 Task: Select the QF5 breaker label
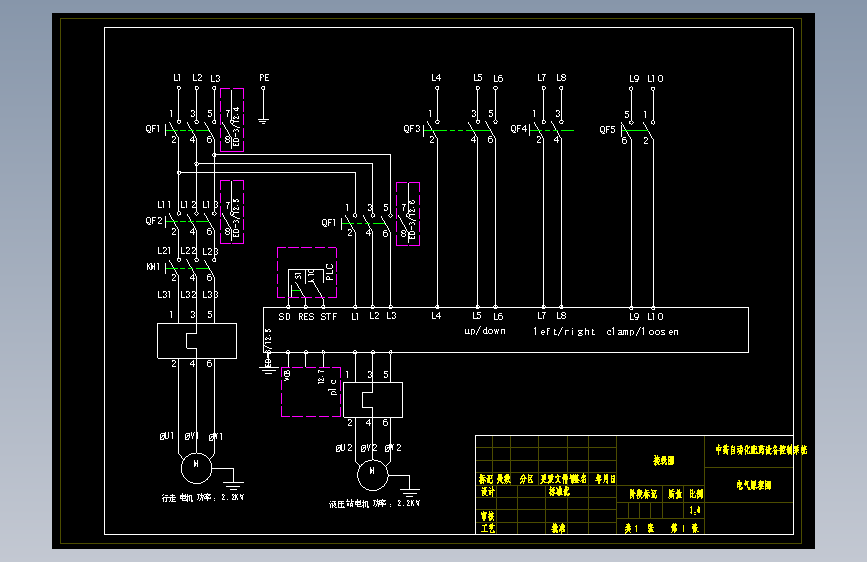[607, 129]
